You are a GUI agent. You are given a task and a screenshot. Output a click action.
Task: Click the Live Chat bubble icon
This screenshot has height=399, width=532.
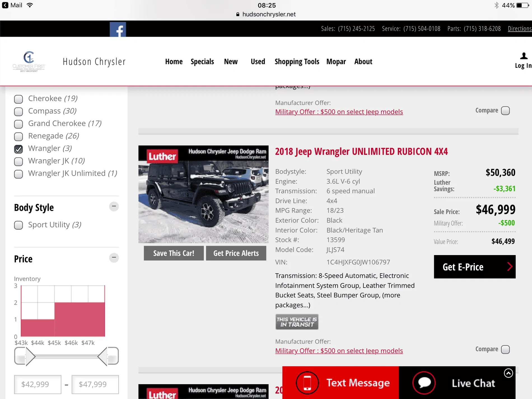pos(424,382)
